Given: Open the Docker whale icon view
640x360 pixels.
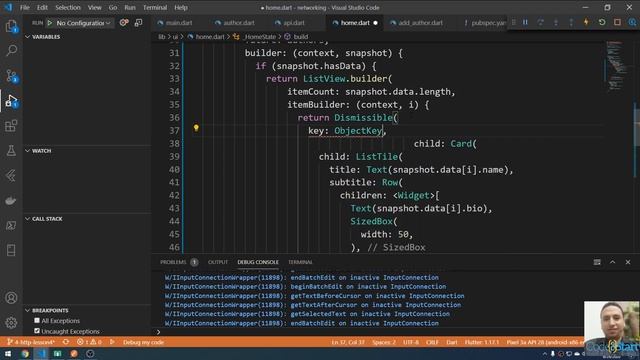Looking at the screenshot, I should 11,200.
